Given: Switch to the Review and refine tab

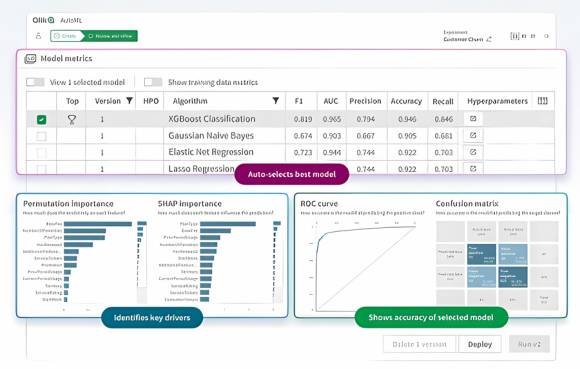Looking at the screenshot, I should [110, 36].
